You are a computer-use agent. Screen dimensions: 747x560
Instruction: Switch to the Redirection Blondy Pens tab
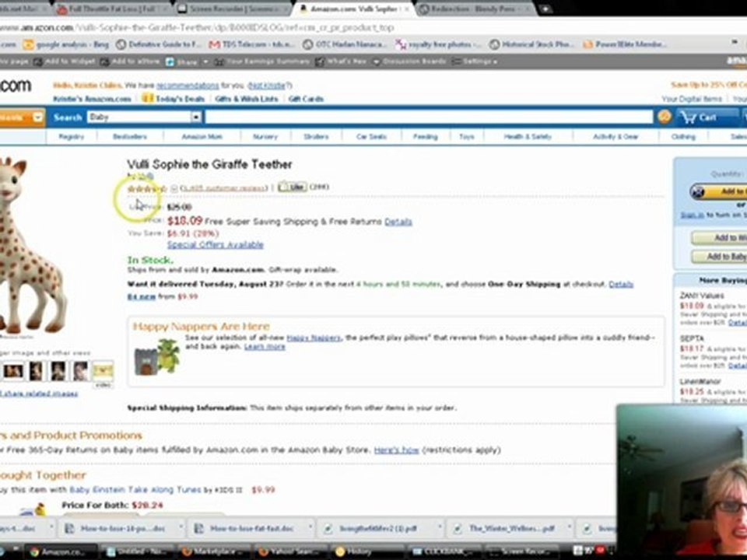pyautogui.click(x=474, y=9)
